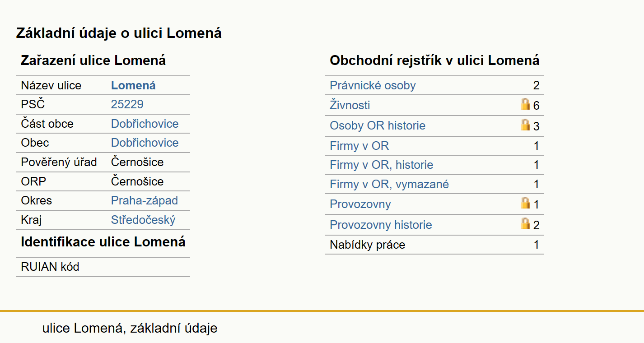Viewport: 644px width, 343px height.
Task: Open the Provozovny historie link
Action: click(x=381, y=225)
